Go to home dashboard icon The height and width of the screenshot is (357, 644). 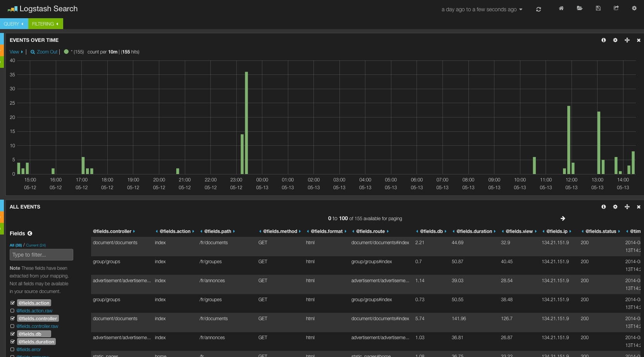[561, 8]
